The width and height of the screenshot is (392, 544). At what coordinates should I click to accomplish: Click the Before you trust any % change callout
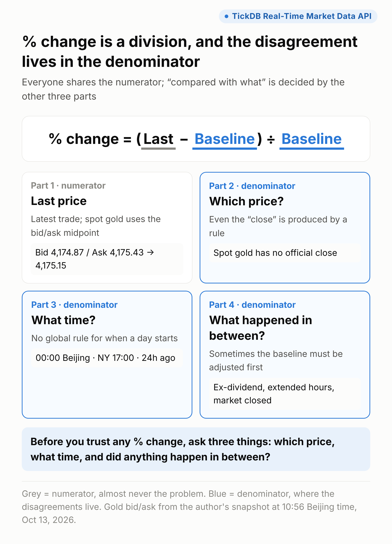(x=196, y=449)
